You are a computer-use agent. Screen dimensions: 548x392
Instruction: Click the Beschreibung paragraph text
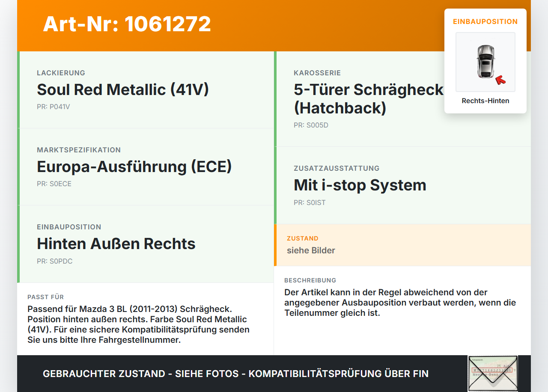pos(400,303)
